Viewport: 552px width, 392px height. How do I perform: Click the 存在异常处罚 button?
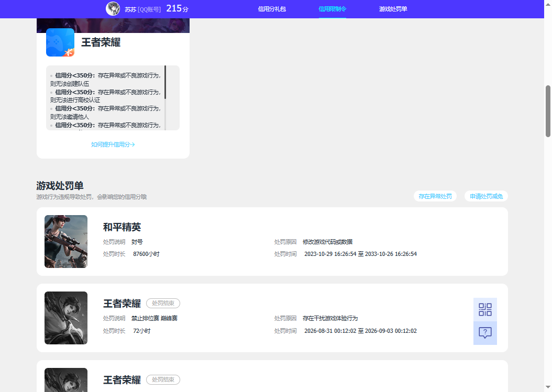(x=435, y=196)
